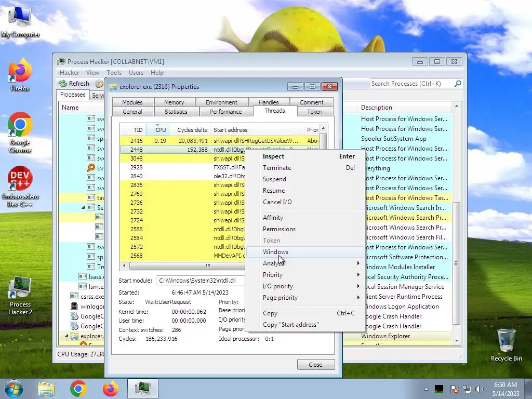Open the Help menu
The height and width of the screenshot is (399, 532).
(x=157, y=73)
